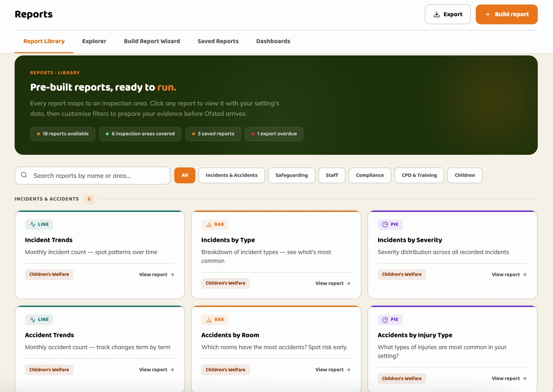Click the search magnifier icon
The height and width of the screenshot is (392, 553).
(x=24, y=175)
